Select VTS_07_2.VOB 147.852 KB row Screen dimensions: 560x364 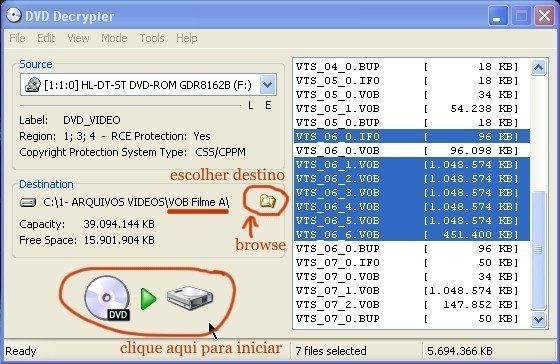[411, 304]
